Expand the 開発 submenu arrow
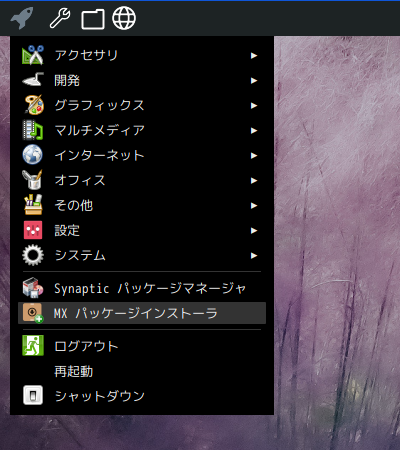400x450 pixels. coord(254,80)
